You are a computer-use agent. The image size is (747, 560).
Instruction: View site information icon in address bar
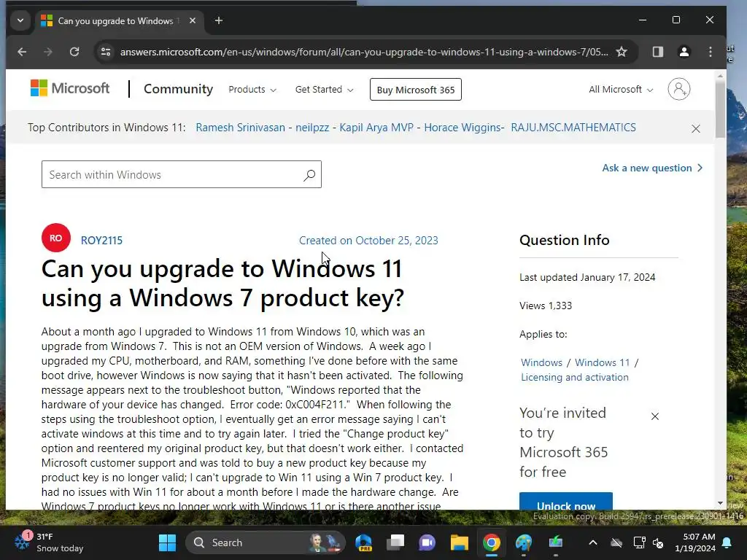tap(106, 52)
